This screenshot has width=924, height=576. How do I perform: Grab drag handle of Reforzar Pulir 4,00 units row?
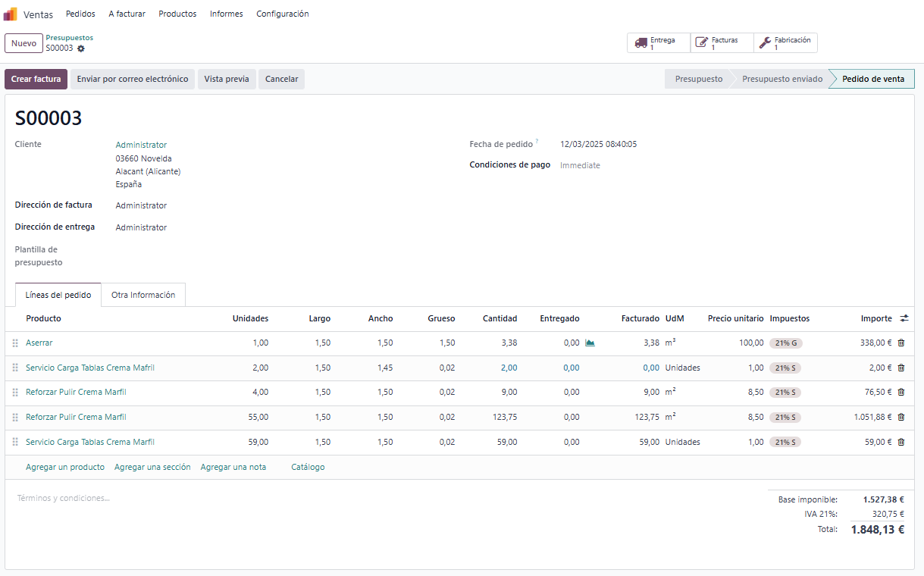tap(15, 393)
